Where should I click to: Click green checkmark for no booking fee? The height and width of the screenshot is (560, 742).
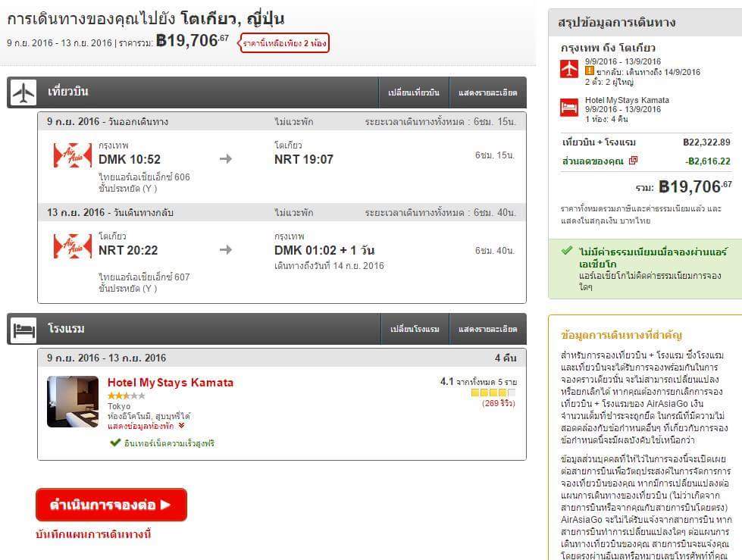[566, 251]
